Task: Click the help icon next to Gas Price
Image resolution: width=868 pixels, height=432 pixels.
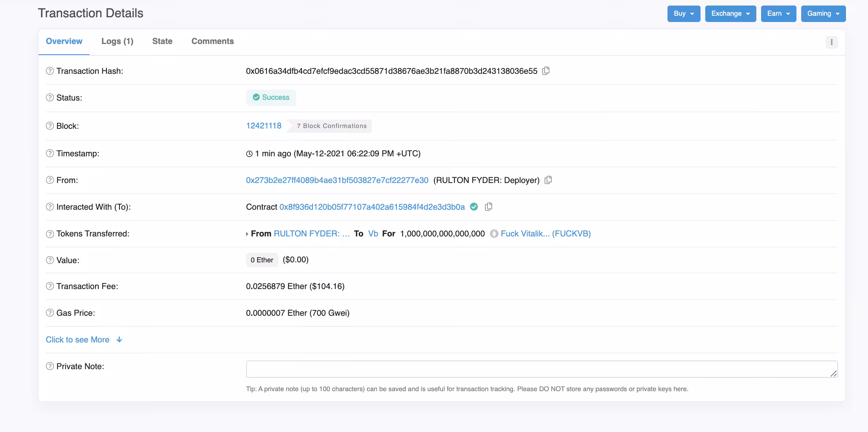Action: [x=50, y=313]
